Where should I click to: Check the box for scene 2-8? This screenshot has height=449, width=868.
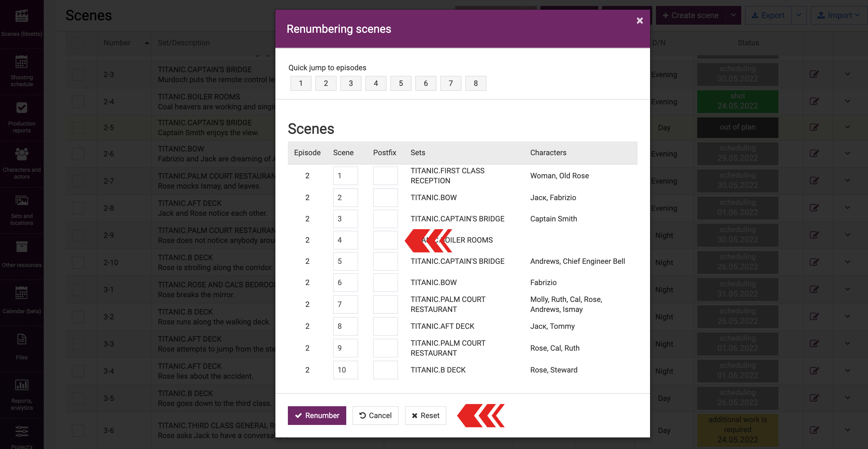[78, 208]
